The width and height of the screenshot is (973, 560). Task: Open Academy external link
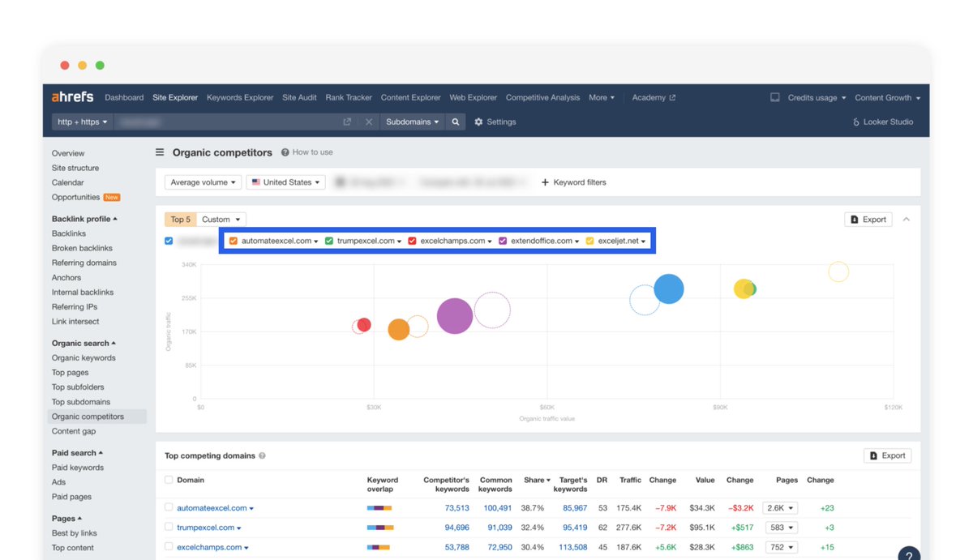[x=654, y=97]
